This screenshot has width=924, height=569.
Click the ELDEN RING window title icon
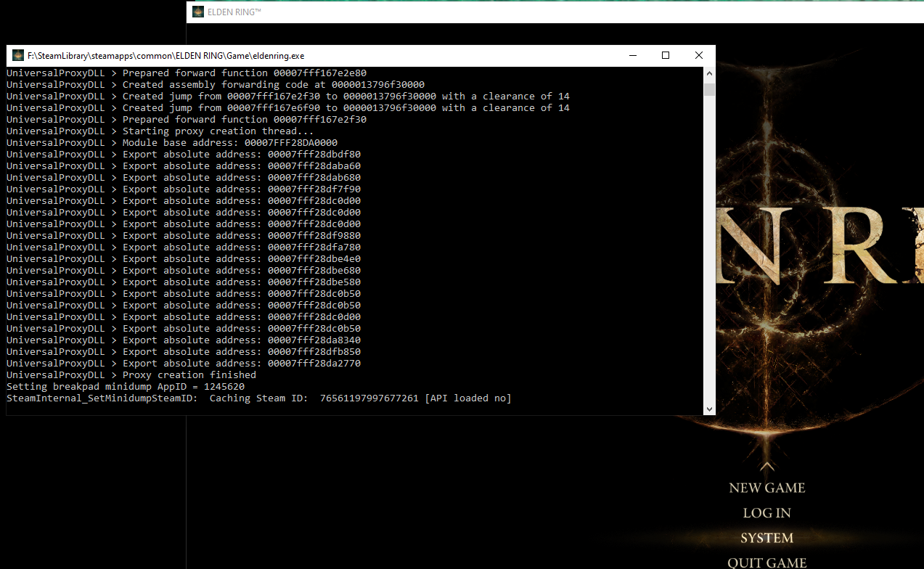pos(198,12)
